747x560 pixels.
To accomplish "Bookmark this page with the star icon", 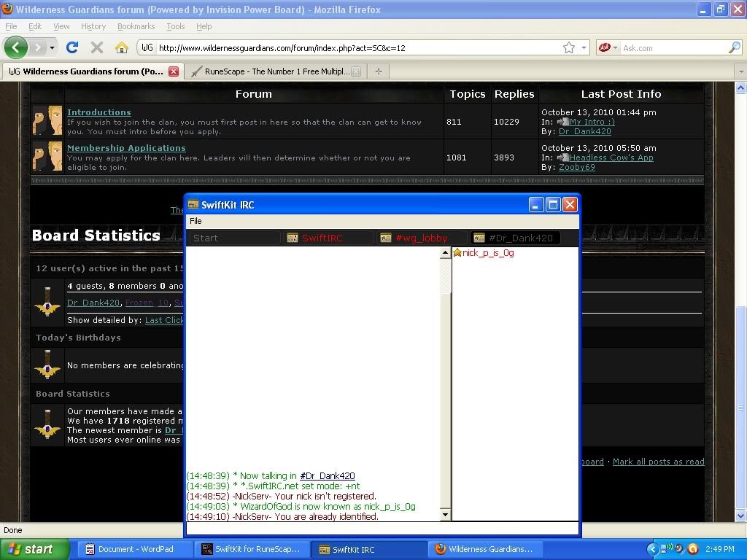I will tap(569, 47).
